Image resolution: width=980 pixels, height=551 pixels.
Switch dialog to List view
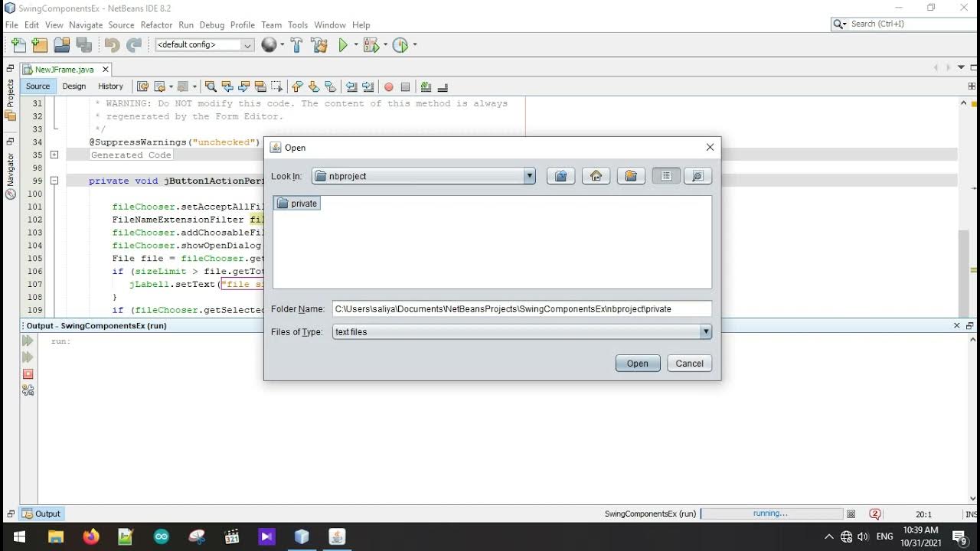[x=666, y=176]
